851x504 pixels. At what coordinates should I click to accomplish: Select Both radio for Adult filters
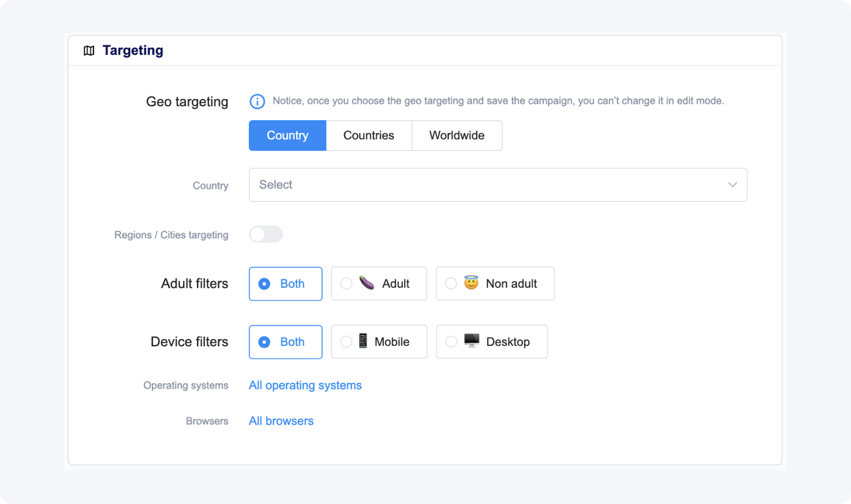click(264, 284)
